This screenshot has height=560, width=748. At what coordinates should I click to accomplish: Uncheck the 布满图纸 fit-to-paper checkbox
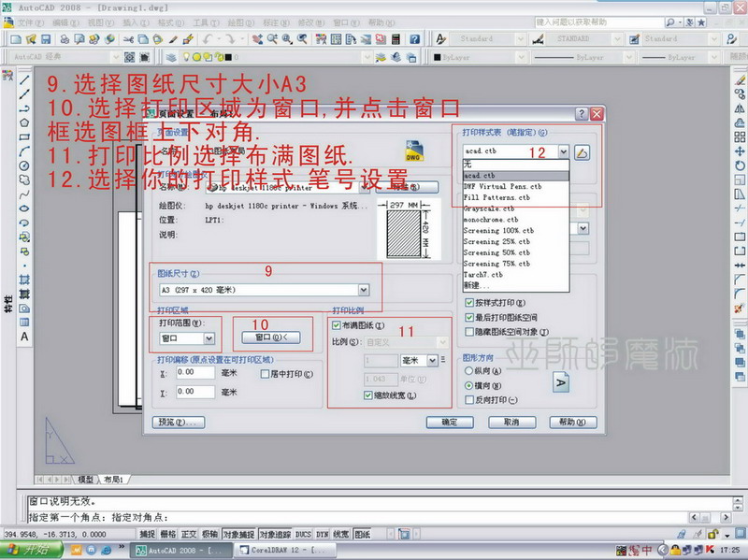click(337, 325)
